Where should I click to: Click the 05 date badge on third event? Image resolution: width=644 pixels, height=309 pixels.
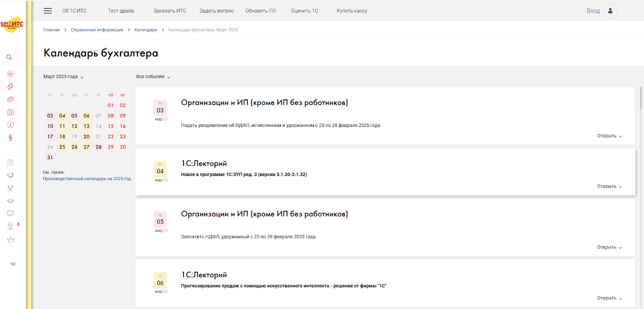tap(160, 220)
